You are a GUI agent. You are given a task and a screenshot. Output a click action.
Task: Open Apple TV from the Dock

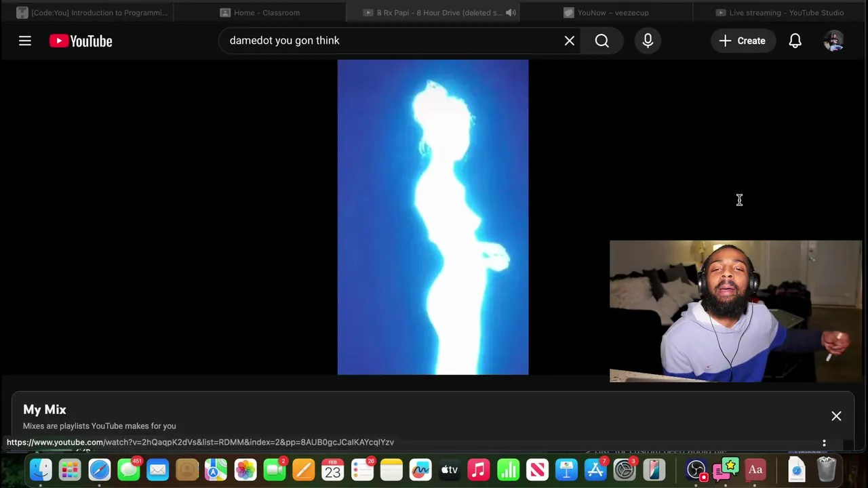[x=450, y=470]
